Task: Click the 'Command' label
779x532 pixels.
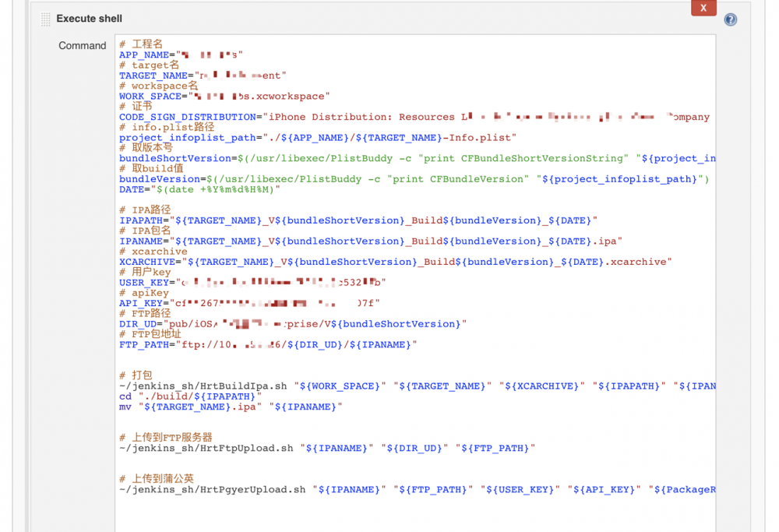Action: click(x=83, y=46)
